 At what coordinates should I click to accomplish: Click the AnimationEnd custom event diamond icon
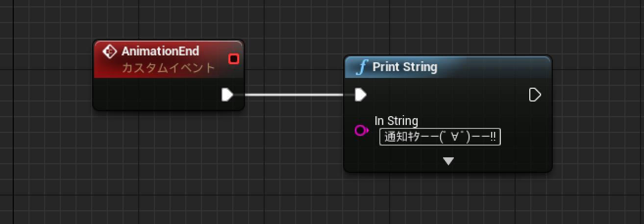point(110,51)
